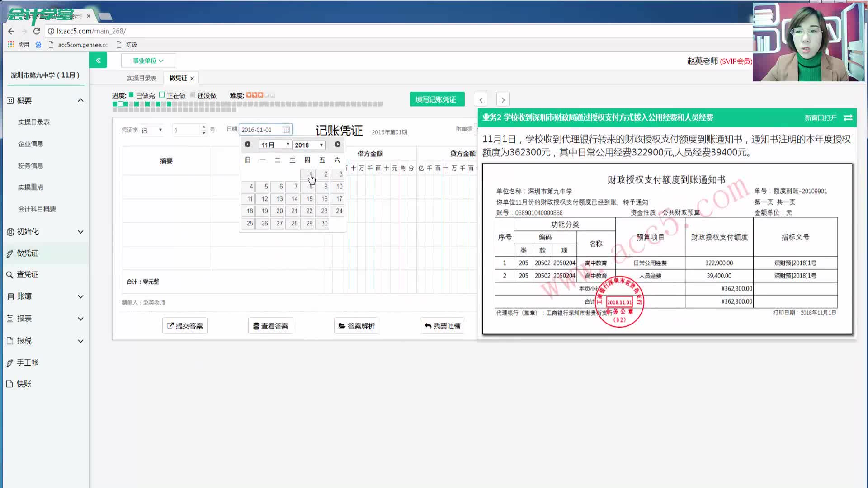Click browser back arrow
Screen dimensions: 868x488
tap(11, 31)
